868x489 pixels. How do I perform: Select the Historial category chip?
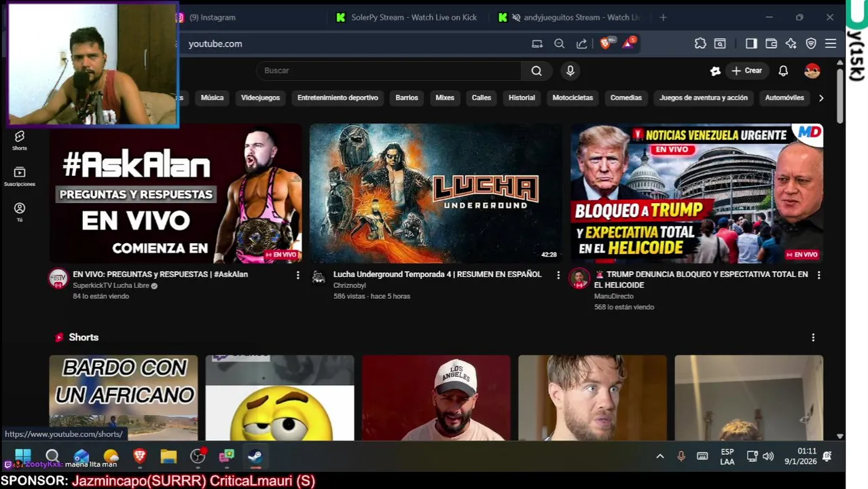click(x=522, y=98)
